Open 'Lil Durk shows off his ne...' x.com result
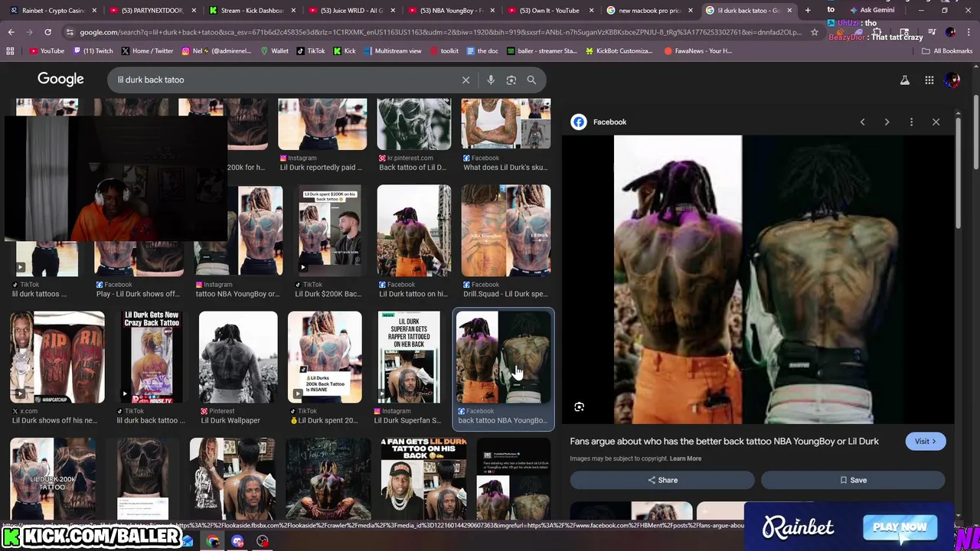The height and width of the screenshot is (551, 980). pos(57,368)
